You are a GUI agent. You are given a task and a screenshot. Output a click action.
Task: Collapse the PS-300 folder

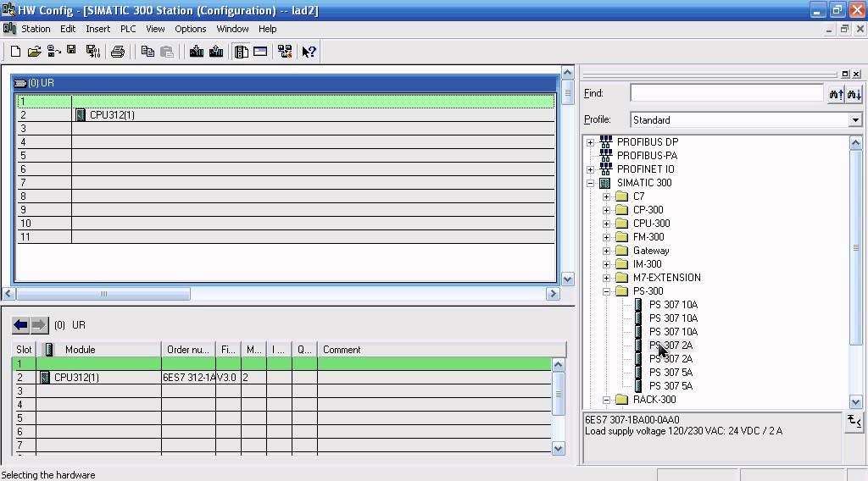(x=606, y=291)
